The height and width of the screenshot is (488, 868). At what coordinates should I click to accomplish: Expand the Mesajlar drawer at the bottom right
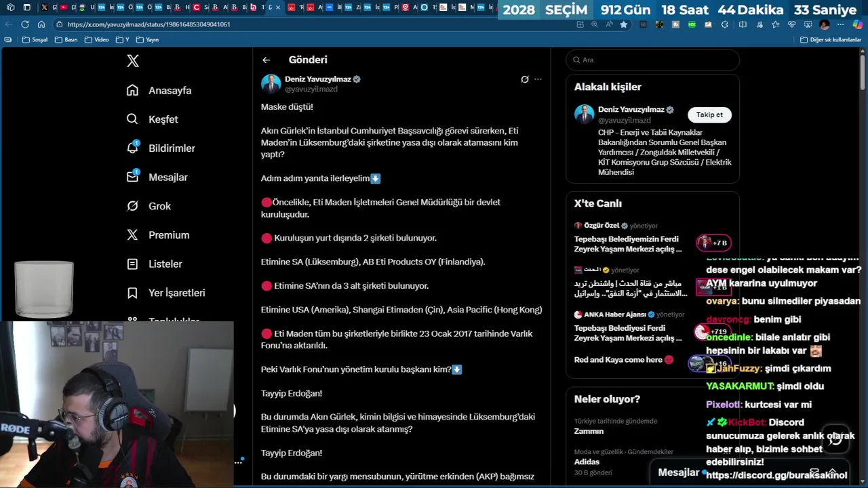(x=832, y=472)
